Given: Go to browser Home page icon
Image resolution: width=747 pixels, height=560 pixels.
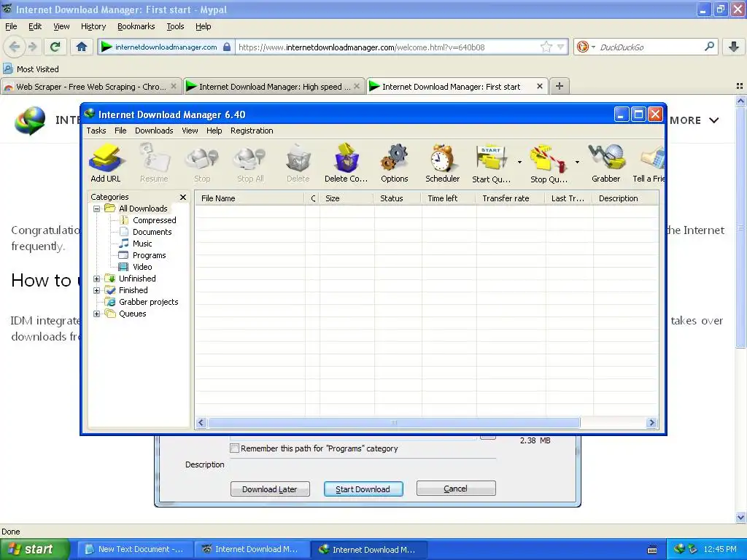Looking at the screenshot, I should coord(82,47).
